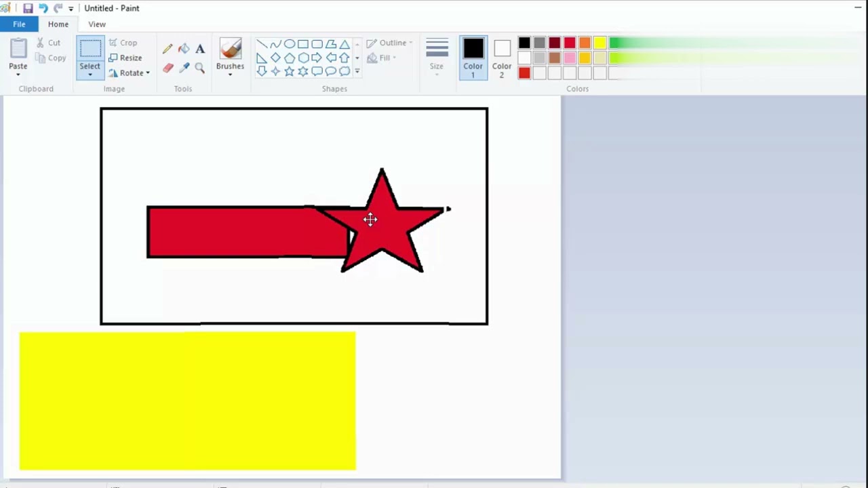This screenshot has height=488, width=868.
Task: Click the Resize button
Action: [125, 58]
